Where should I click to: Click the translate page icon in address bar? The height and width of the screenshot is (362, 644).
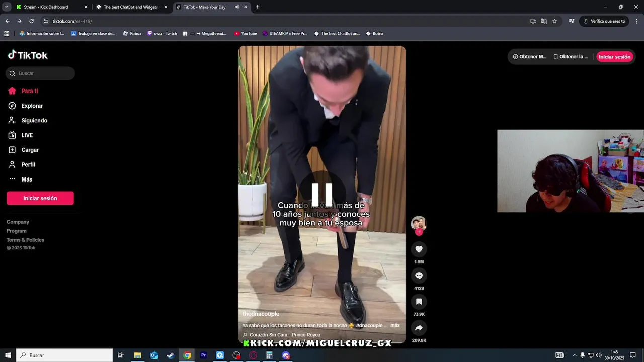(544, 21)
